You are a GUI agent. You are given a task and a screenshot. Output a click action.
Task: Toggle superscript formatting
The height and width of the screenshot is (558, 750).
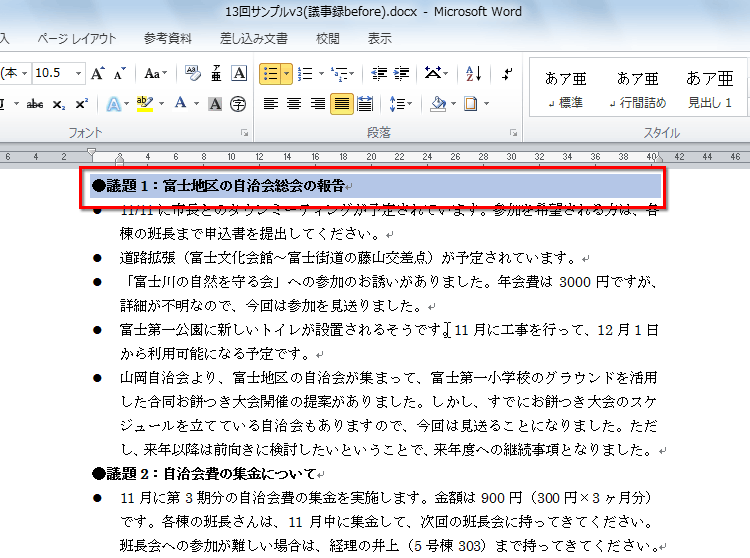pos(81,104)
